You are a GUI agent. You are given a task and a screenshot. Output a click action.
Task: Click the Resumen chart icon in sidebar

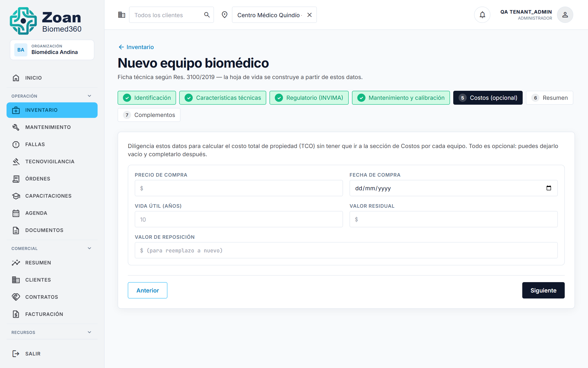pyautogui.click(x=16, y=263)
